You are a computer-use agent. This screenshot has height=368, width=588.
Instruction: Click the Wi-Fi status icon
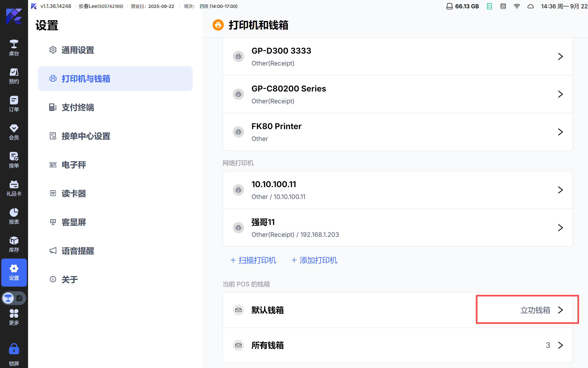pos(517,6)
